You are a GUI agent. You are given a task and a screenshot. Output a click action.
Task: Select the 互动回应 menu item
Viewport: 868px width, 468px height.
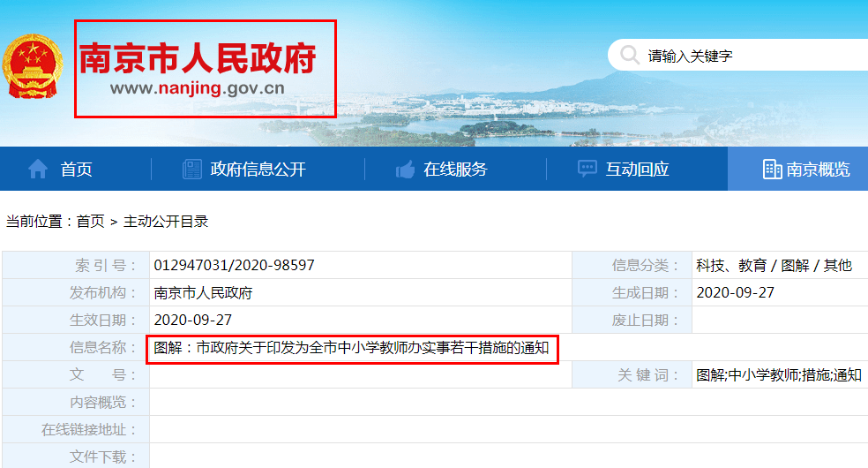[637, 169]
